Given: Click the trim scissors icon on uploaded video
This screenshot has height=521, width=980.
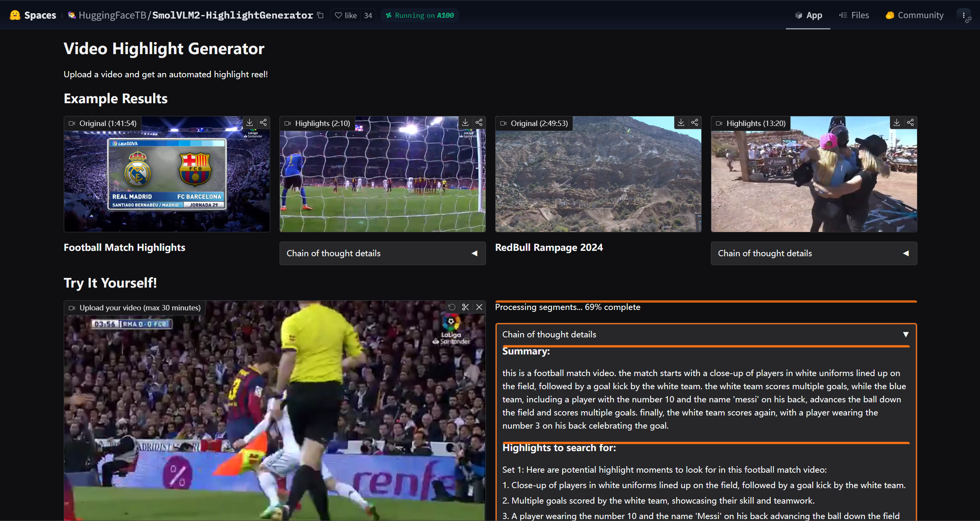Looking at the screenshot, I should point(465,307).
